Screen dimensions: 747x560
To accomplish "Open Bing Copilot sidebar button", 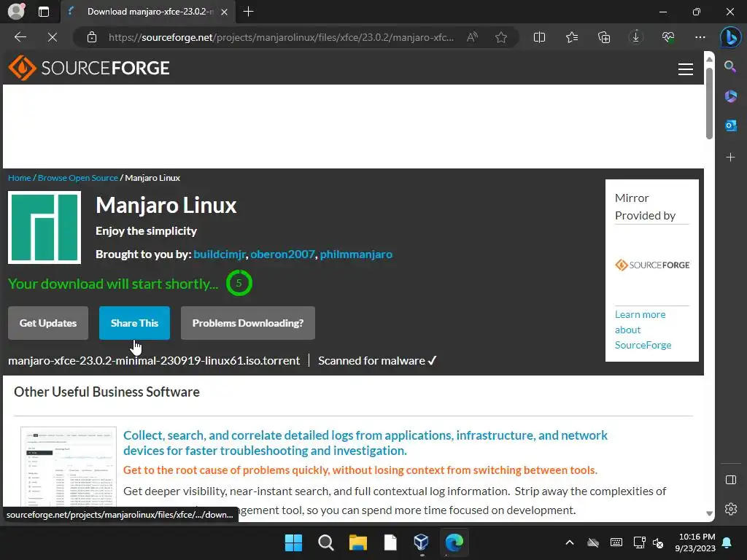I will coord(730,37).
